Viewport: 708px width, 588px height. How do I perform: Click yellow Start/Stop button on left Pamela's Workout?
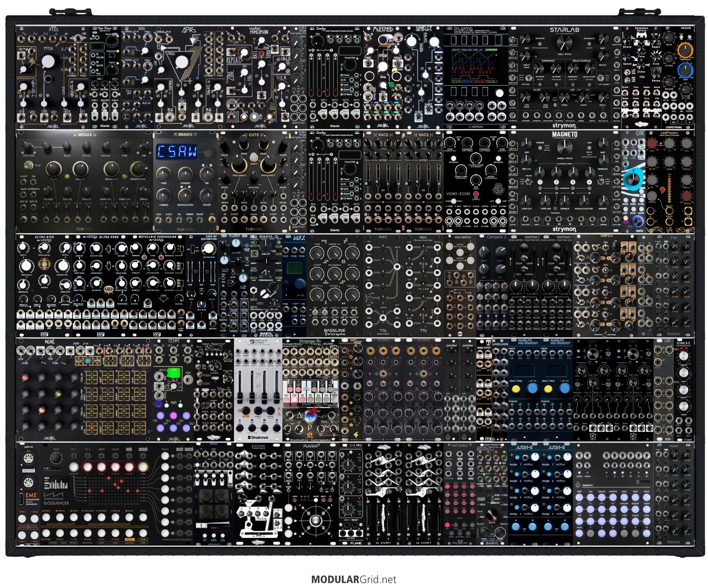click(x=516, y=389)
